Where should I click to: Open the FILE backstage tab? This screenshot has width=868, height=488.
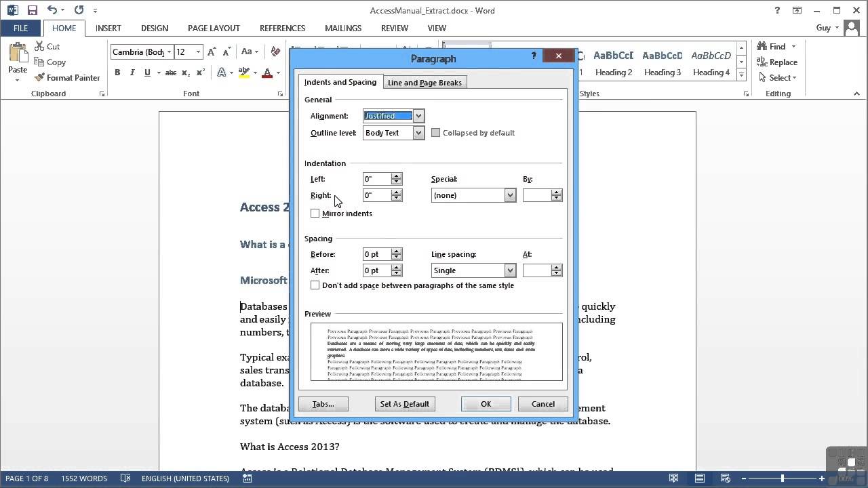[20, 28]
